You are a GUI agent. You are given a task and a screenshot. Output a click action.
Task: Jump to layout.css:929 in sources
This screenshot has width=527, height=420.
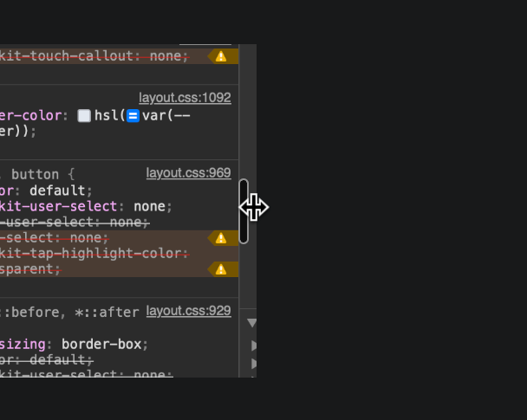point(188,311)
